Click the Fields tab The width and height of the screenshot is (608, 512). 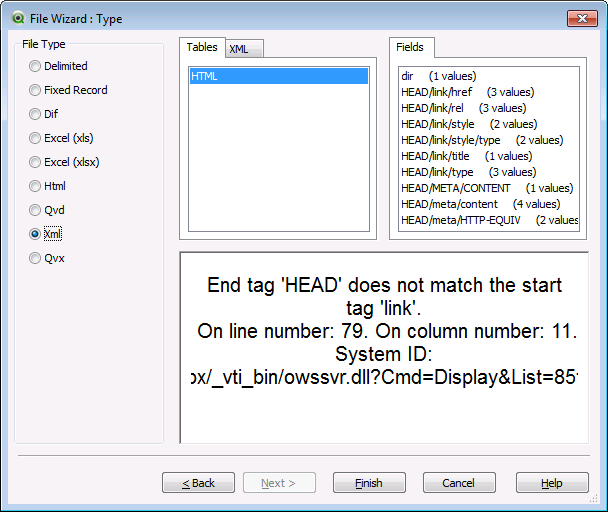pyautogui.click(x=411, y=48)
